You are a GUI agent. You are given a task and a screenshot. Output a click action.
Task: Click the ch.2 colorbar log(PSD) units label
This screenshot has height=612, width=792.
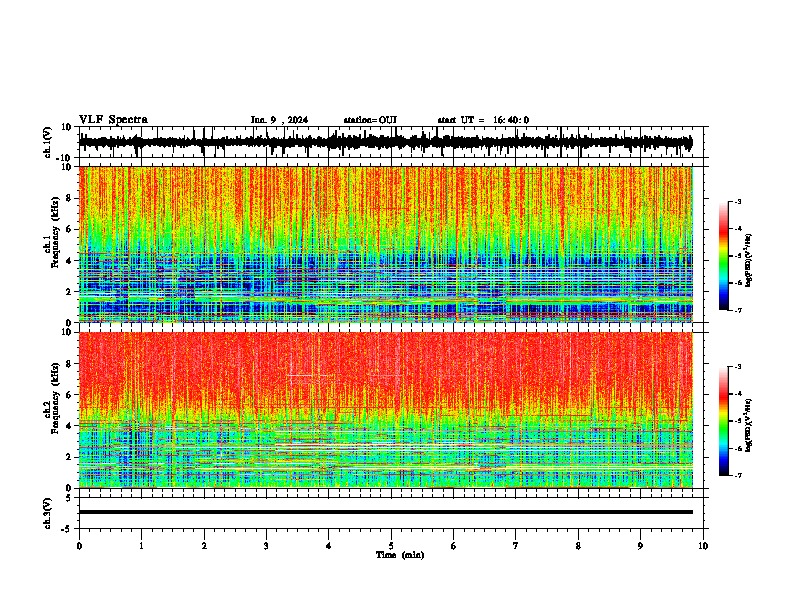[749, 425]
